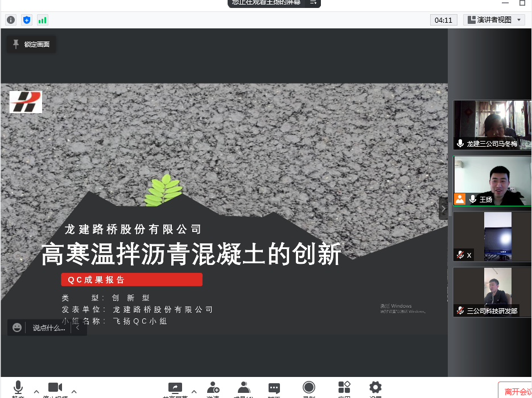Click the green leaf on the slide
Screen dimensions: 532x398
163,190
